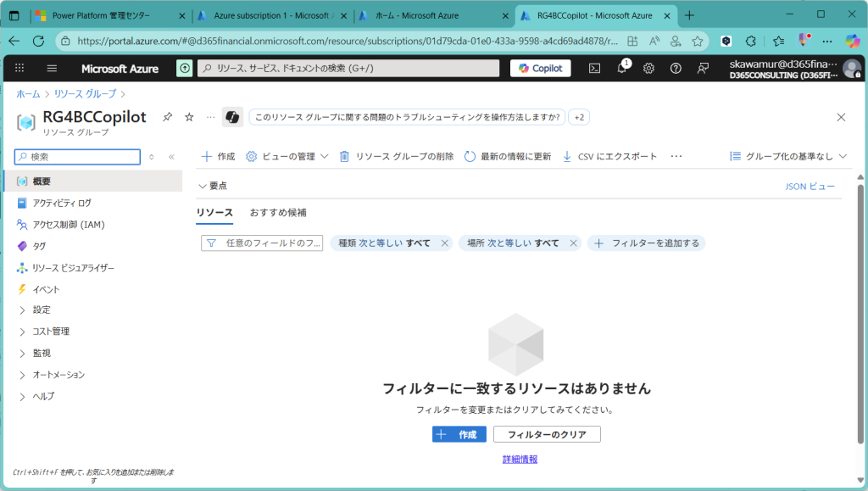868x491 pixels.
Task: Open a new browser tab
Action: pos(689,15)
